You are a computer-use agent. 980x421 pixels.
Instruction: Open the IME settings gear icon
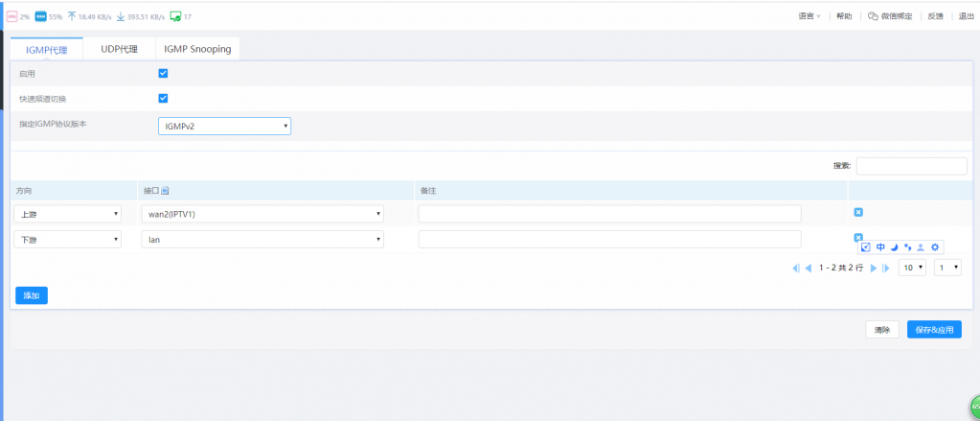[935, 247]
